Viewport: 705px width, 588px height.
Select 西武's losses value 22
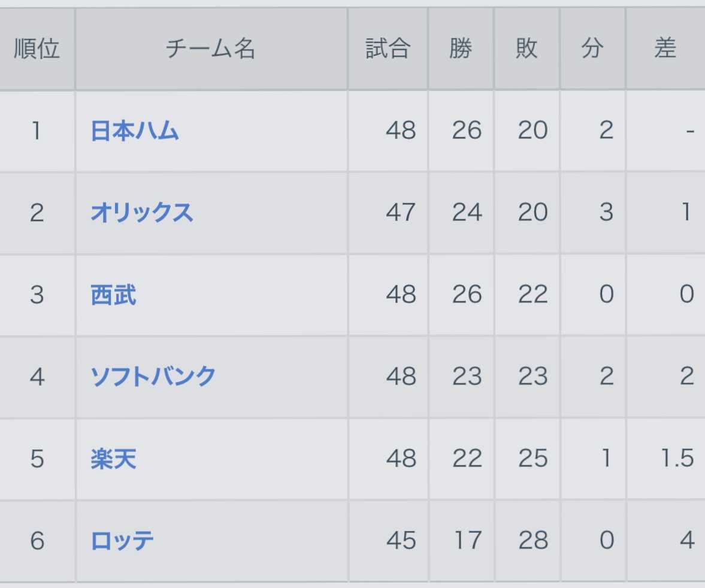click(x=533, y=295)
